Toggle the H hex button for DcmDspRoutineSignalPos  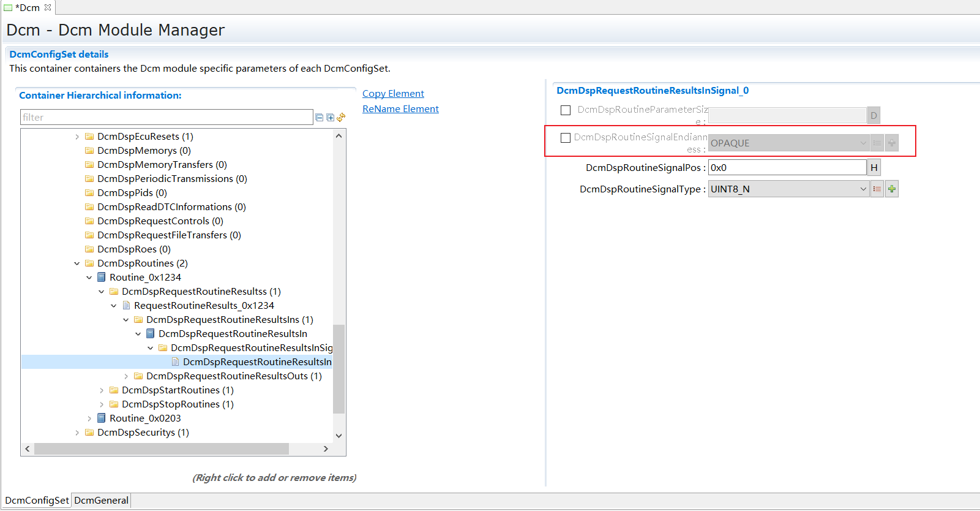click(x=874, y=168)
